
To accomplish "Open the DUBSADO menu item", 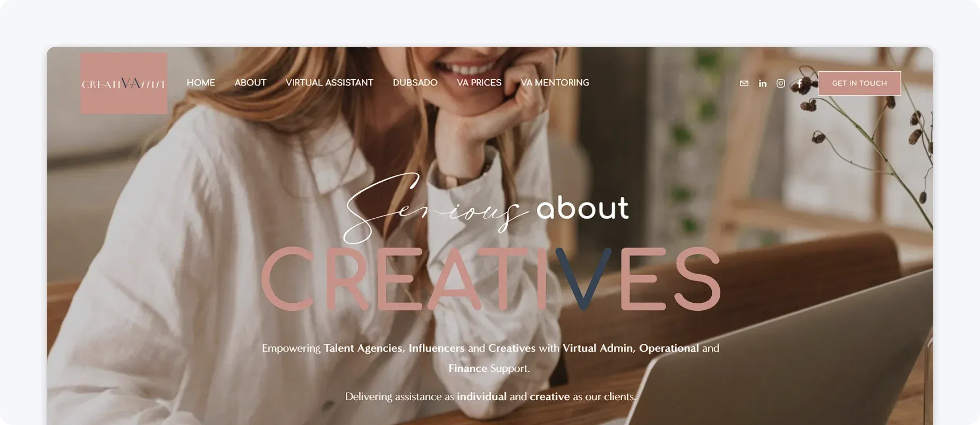I will click(415, 82).
